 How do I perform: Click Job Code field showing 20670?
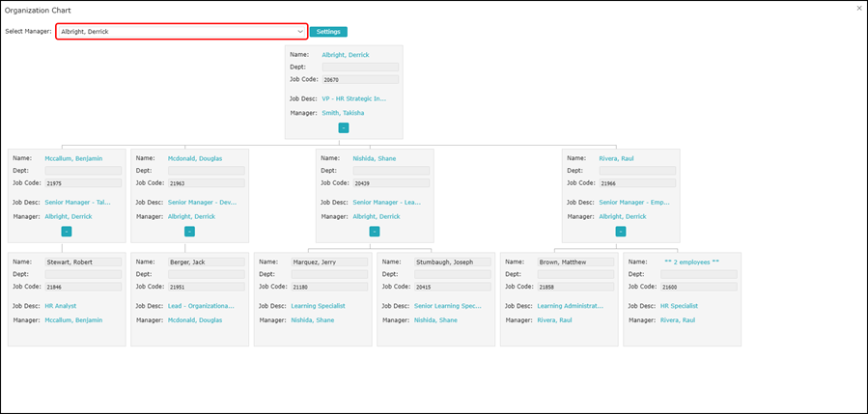[x=359, y=79]
